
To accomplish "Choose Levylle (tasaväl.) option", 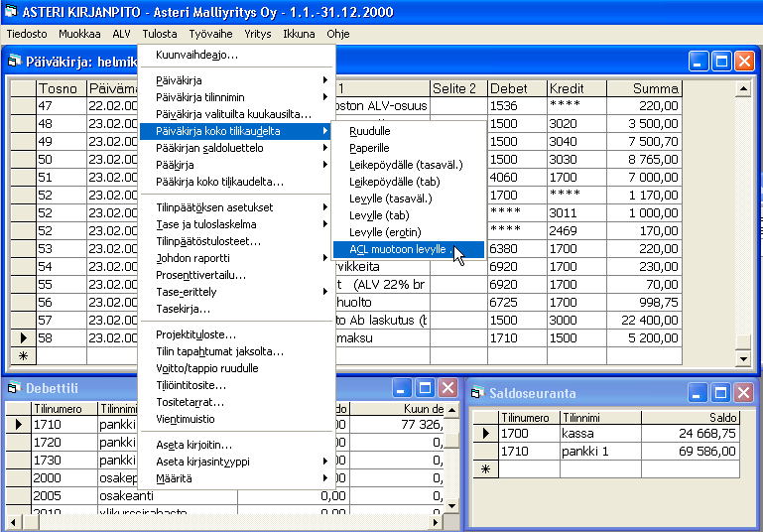I will (x=409, y=199).
